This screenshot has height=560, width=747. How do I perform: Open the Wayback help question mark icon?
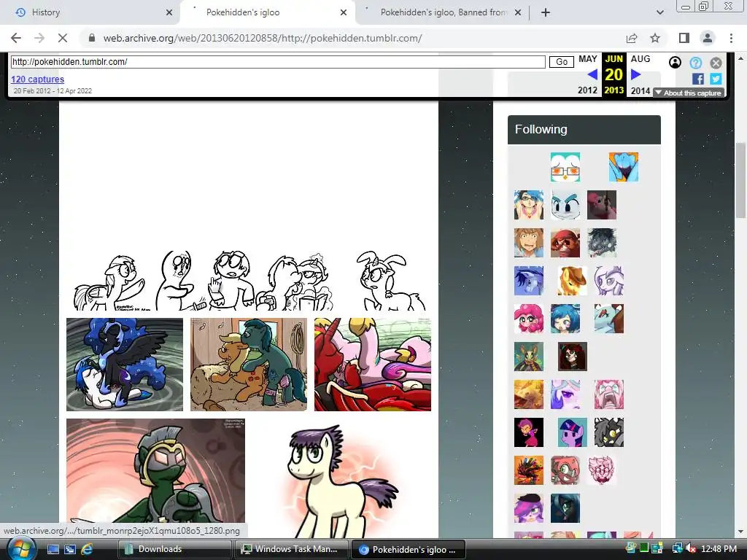click(x=695, y=63)
